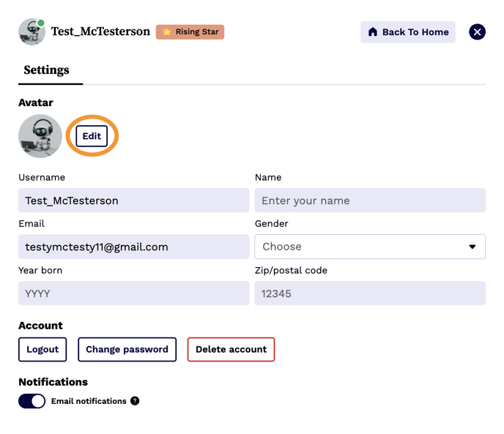504x434 pixels.
Task: Click the arrow in the Gender combo box
Action: click(472, 247)
